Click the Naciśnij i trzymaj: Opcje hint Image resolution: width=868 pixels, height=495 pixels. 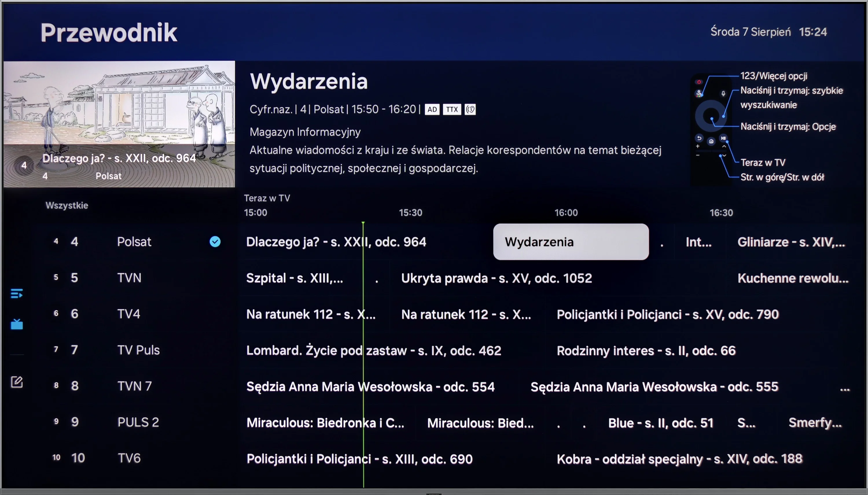tap(788, 126)
